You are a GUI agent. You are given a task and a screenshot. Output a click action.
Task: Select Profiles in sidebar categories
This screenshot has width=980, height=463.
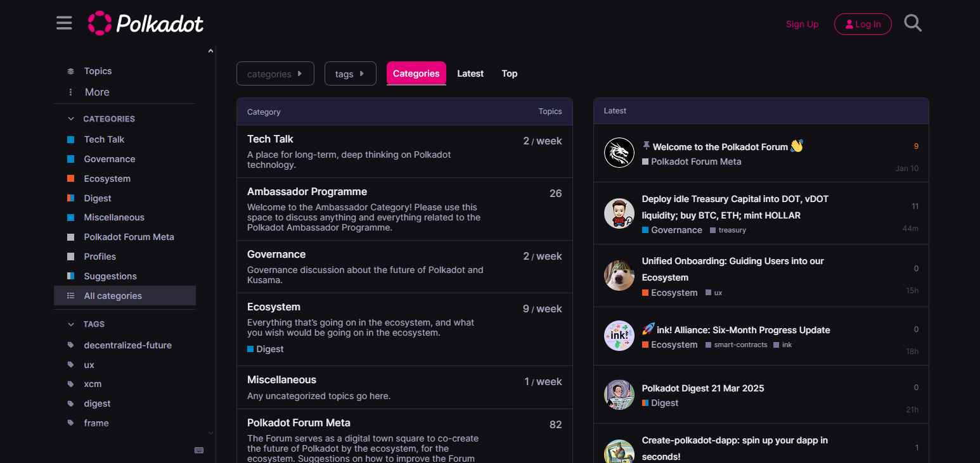point(125,257)
